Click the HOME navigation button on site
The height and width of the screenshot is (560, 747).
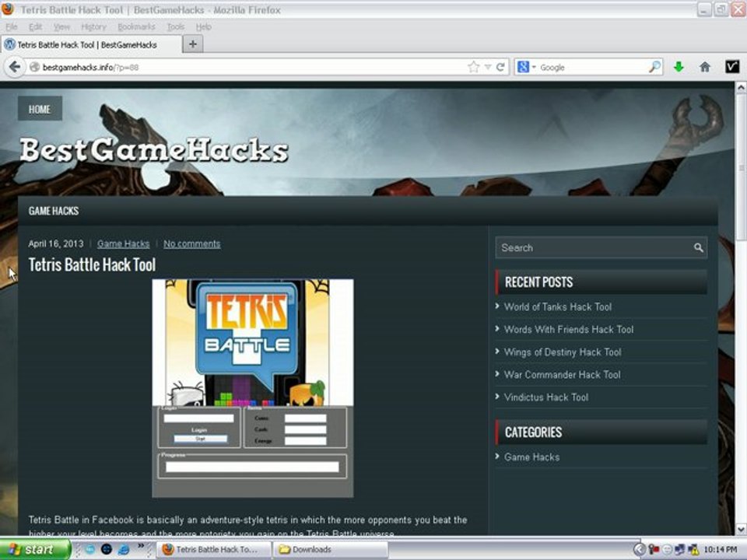point(40,109)
